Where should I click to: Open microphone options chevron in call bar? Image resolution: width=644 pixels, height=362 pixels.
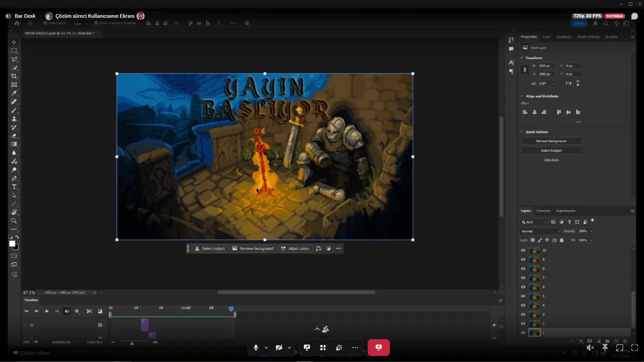pos(266,347)
